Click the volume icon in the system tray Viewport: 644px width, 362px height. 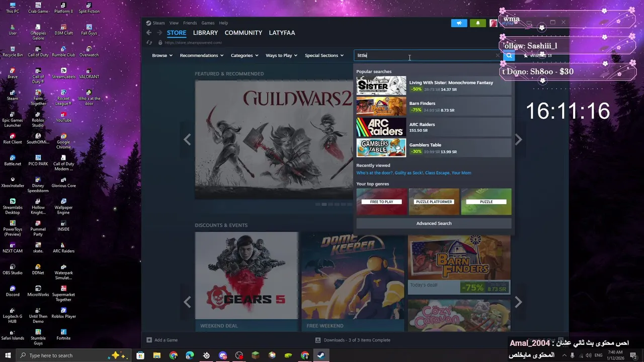click(x=588, y=355)
